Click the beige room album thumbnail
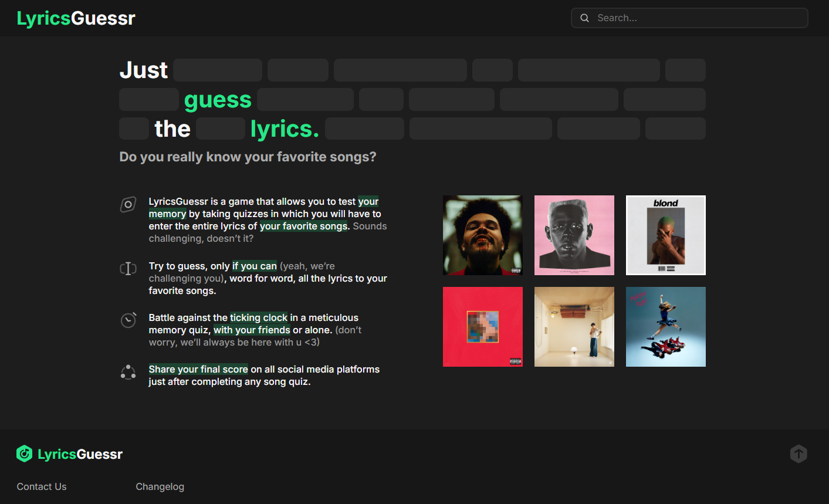Viewport: 829px width, 504px height. [x=574, y=327]
